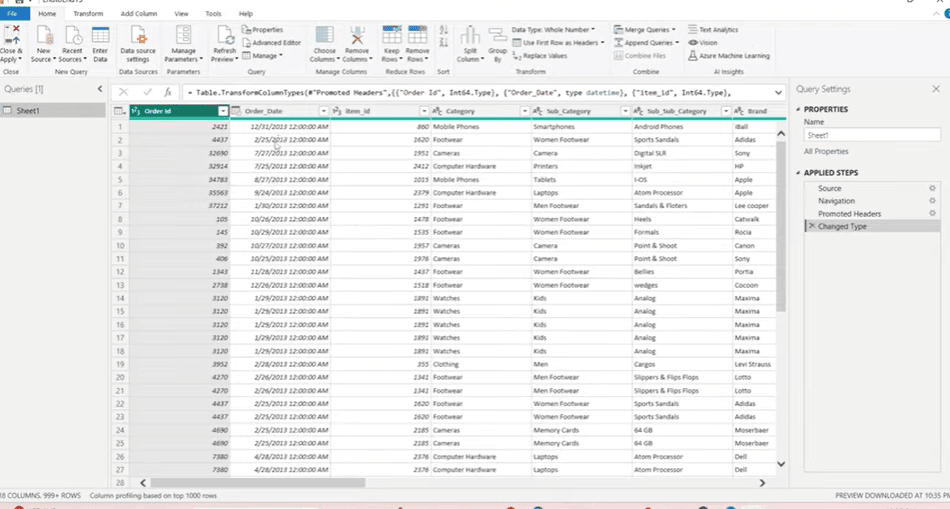Click the Enter Data icon
This screenshot has width=950, height=509.
pyautogui.click(x=101, y=35)
